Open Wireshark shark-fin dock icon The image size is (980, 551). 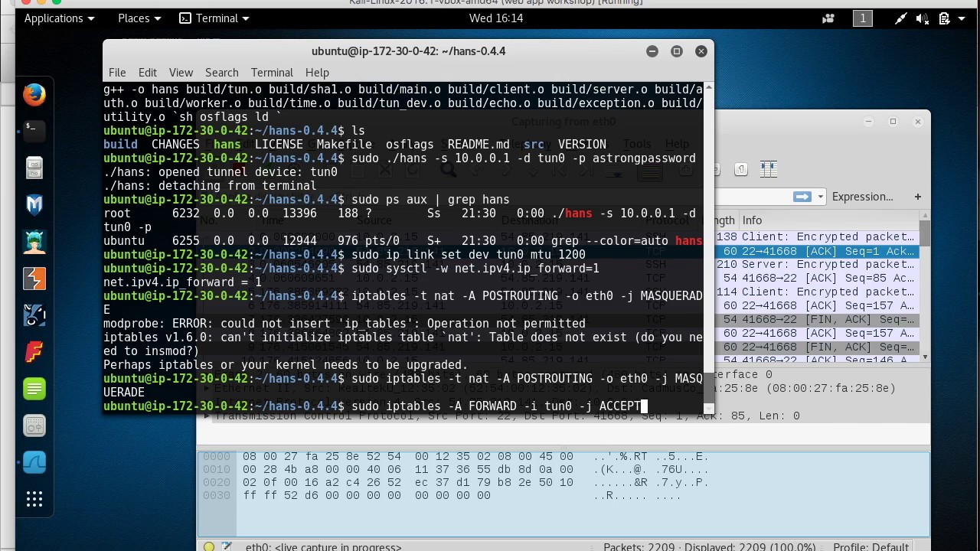click(34, 462)
